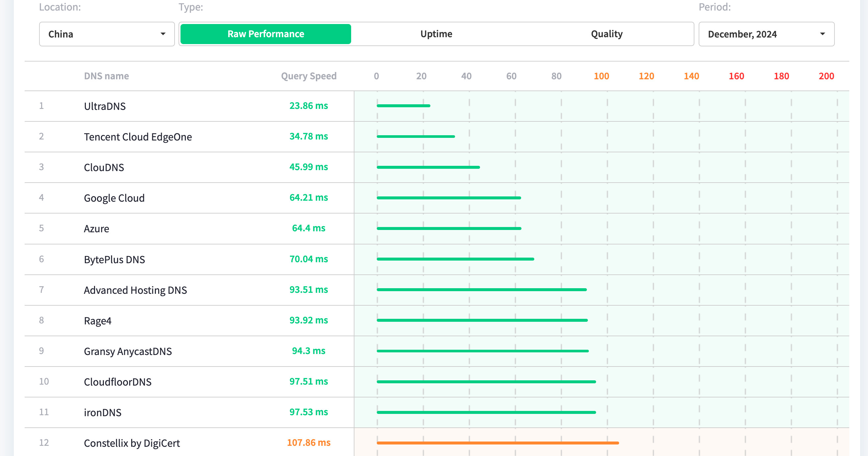Click the DNS name column header
This screenshot has width=868, height=456.
click(x=106, y=76)
